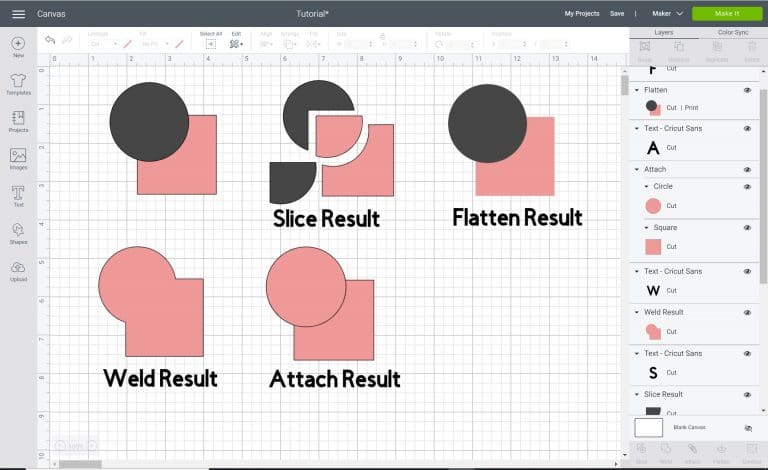This screenshot has height=470, width=768.
Task: Toggle visibility of the Circle layer
Action: tap(747, 187)
